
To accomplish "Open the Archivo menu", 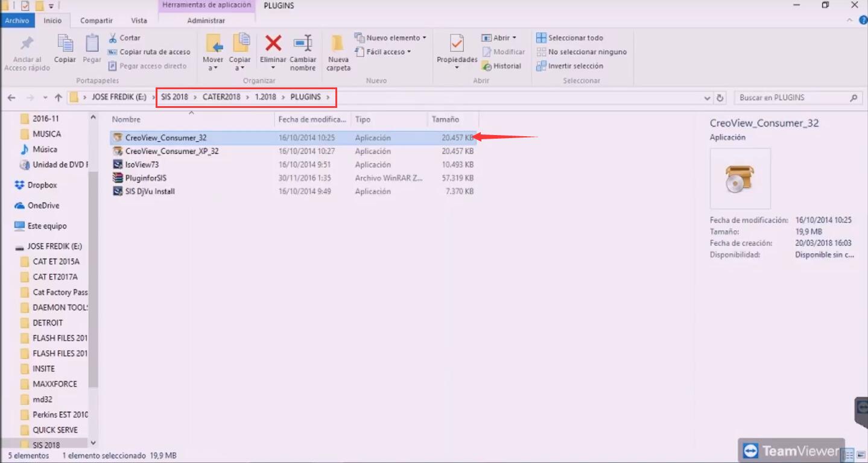I will [17, 20].
